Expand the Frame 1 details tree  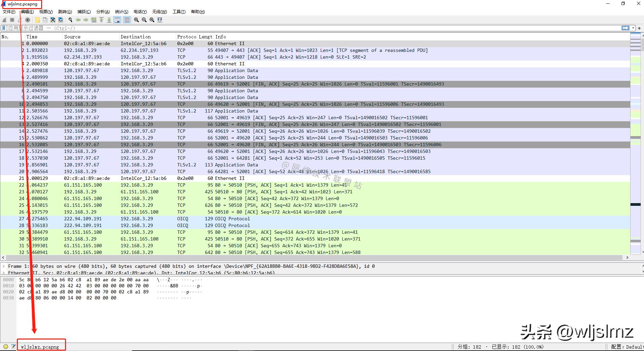(4, 266)
